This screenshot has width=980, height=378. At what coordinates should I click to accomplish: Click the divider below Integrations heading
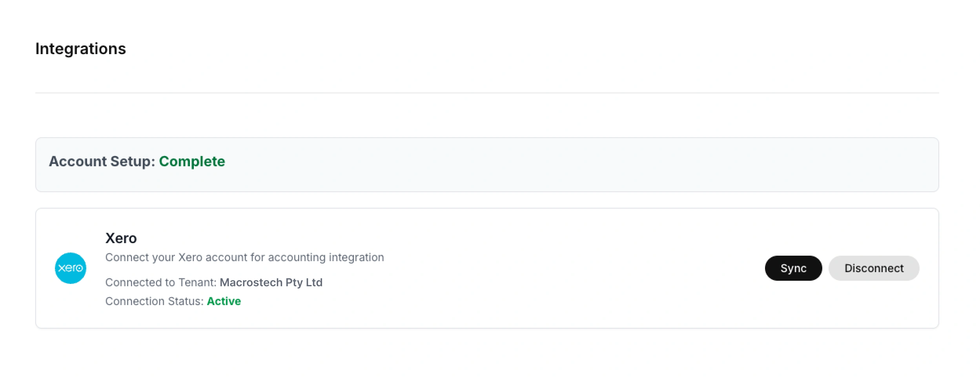(490, 93)
